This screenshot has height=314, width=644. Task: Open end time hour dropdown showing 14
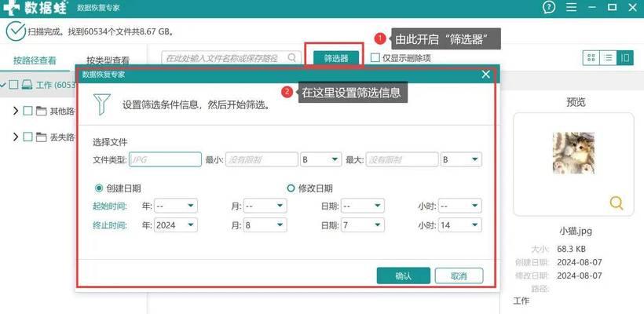tap(460, 225)
